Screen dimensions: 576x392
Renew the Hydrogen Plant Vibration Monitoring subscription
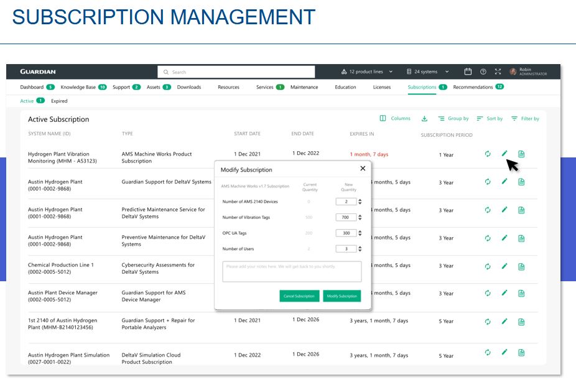(488, 154)
